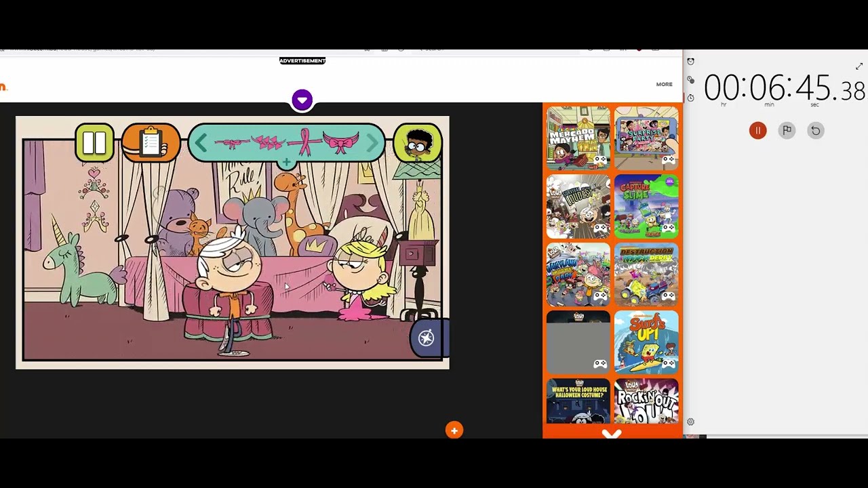Screen dimensions: 868x488
Task: Show next bow item with right arrow
Action: pos(372,142)
